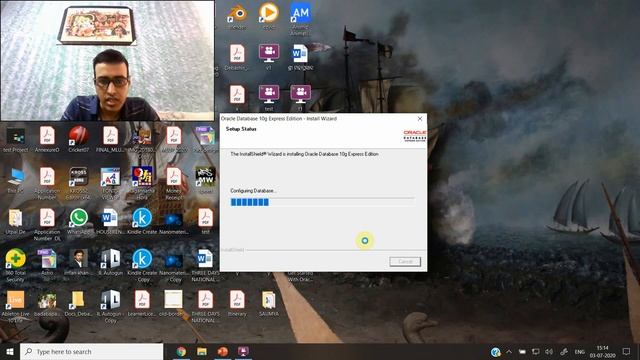This screenshot has height=360, width=640.
Task: Open PowerPoint from the taskbar
Action: (222, 352)
